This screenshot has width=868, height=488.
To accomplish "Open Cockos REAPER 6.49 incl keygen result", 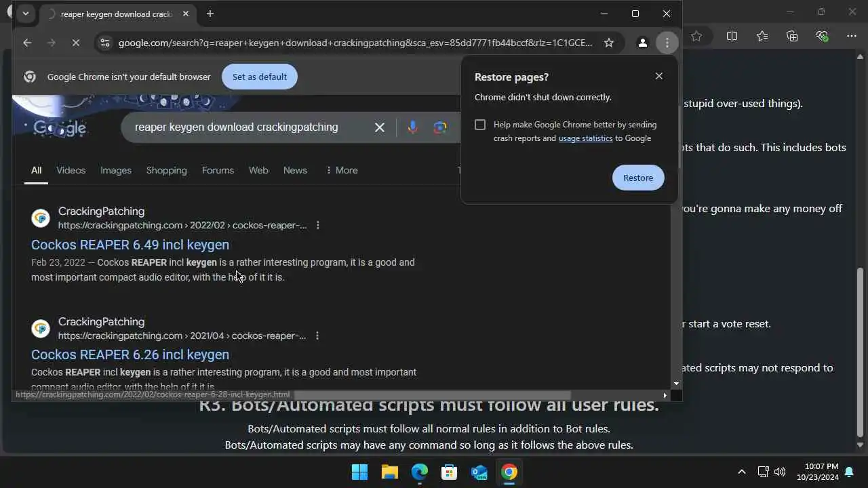I will tap(130, 245).
